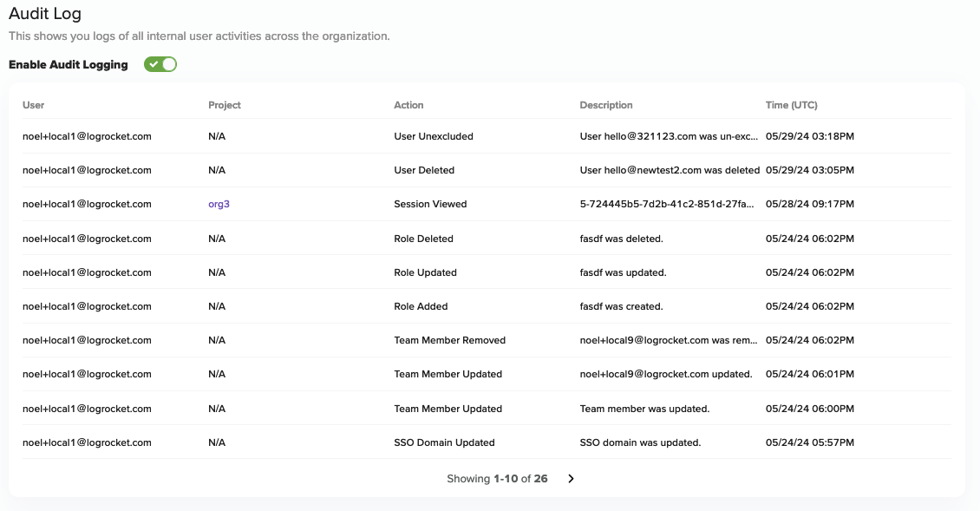Viewport: 980px width, 511px height.
Task: Open the org3 project link
Action: pos(219,204)
